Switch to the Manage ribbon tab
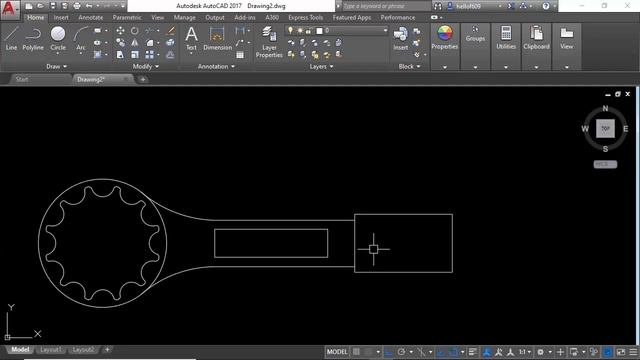 184,18
